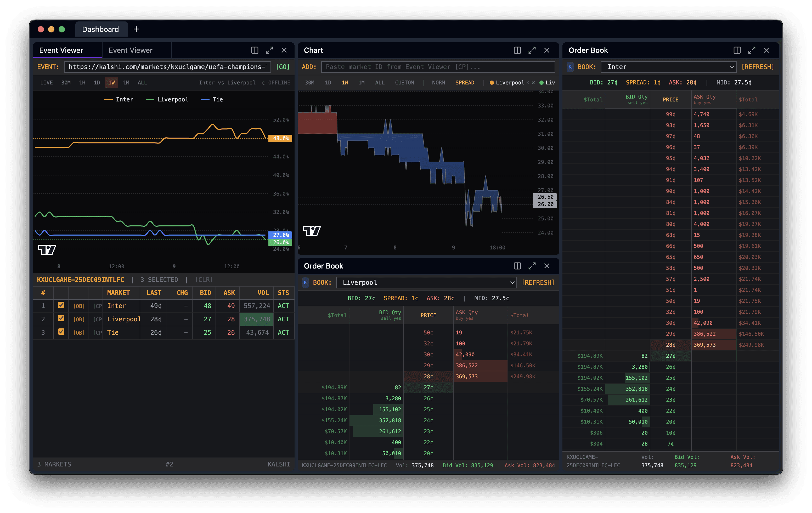
Task: Split the Event Viewer panel layout icon
Action: (x=255, y=50)
